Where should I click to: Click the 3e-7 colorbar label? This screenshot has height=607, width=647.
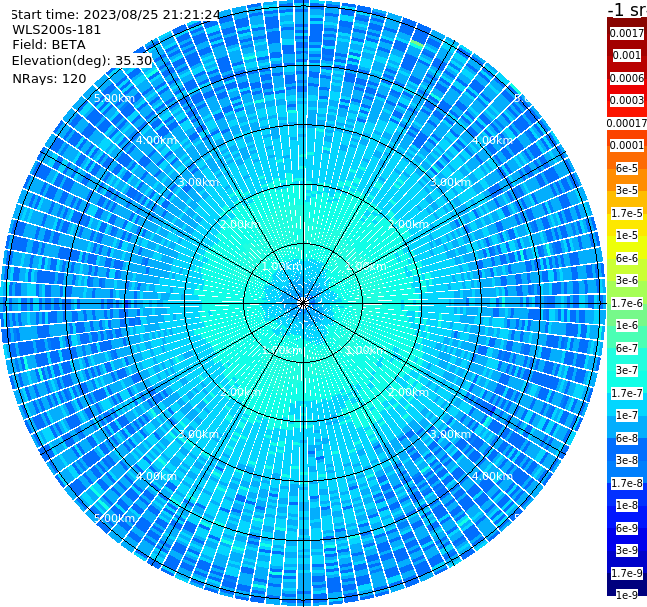point(627,371)
